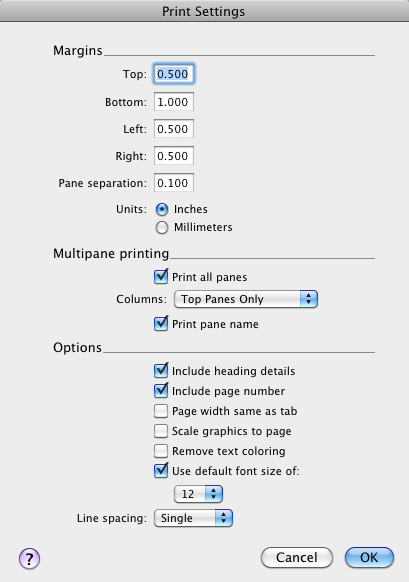Click the Pane separation input field
409x582 pixels.
pyautogui.click(x=174, y=183)
